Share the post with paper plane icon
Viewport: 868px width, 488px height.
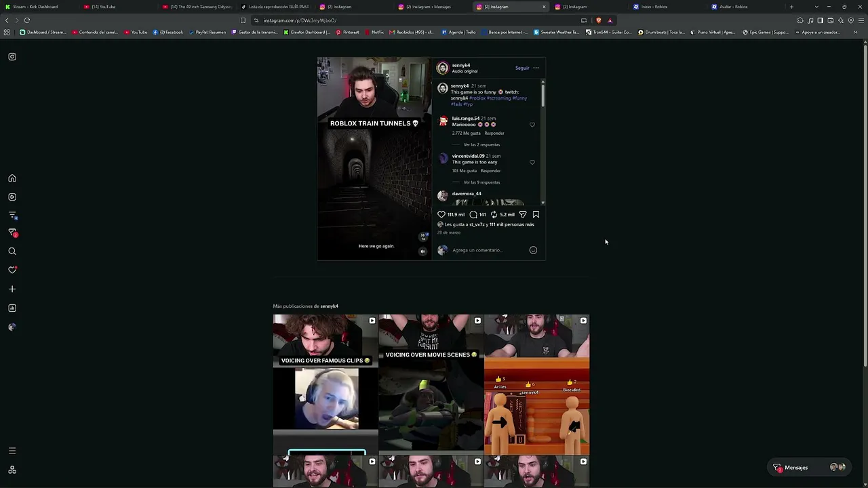523,214
